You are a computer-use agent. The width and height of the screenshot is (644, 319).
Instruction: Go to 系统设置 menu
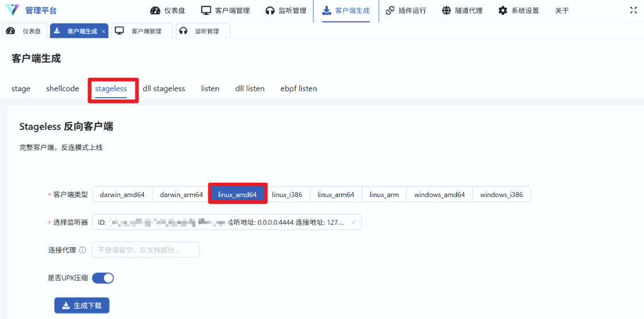(519, 11)
